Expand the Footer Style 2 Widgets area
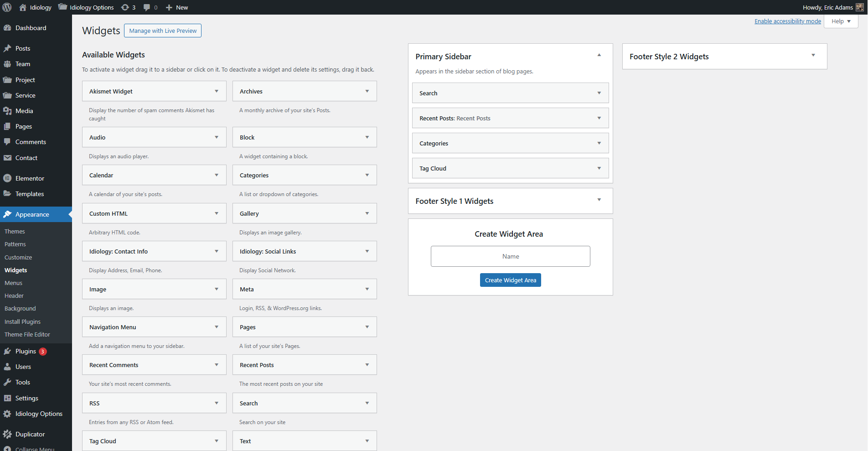868x451 pixels. 813,56
